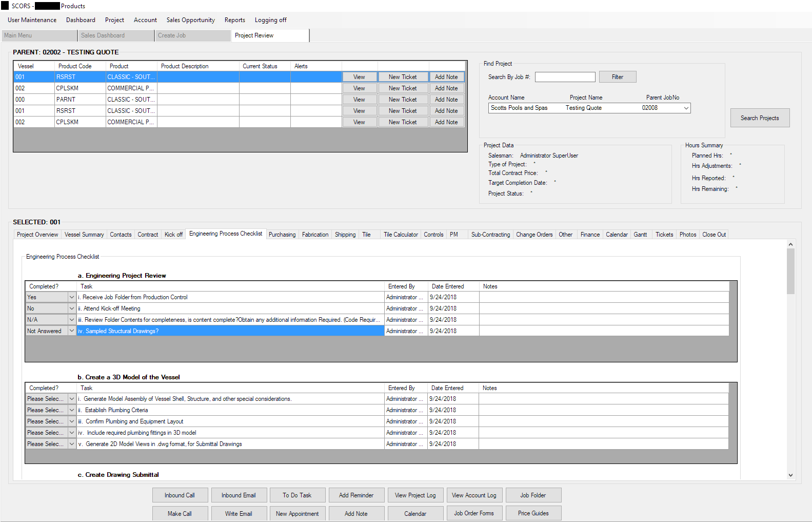Click the Write Email button
This screenshot has height=522, width=812.
[239, 513]
